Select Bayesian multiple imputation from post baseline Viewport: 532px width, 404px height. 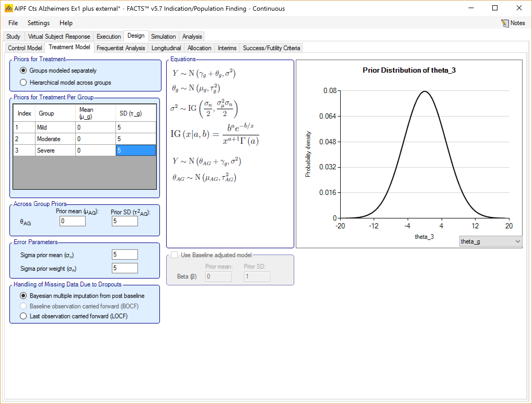(x=24, y=296)
